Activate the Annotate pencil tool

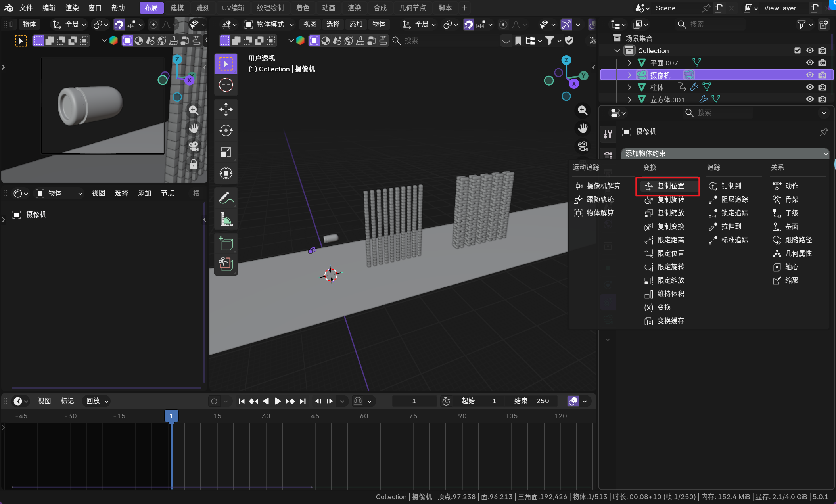[x=226, y=197]
